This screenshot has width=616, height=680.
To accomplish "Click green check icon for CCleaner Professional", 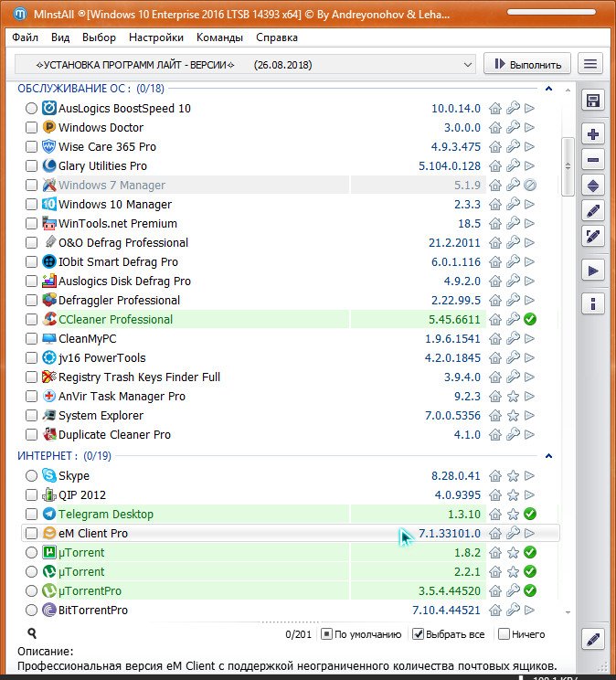I will coord(530,320).
